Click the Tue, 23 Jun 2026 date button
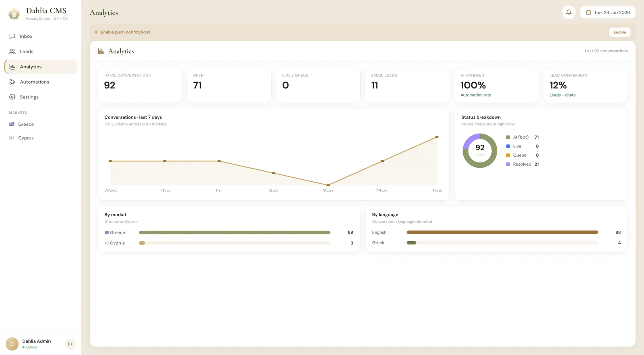644x355 pixels. pos(608,12)
